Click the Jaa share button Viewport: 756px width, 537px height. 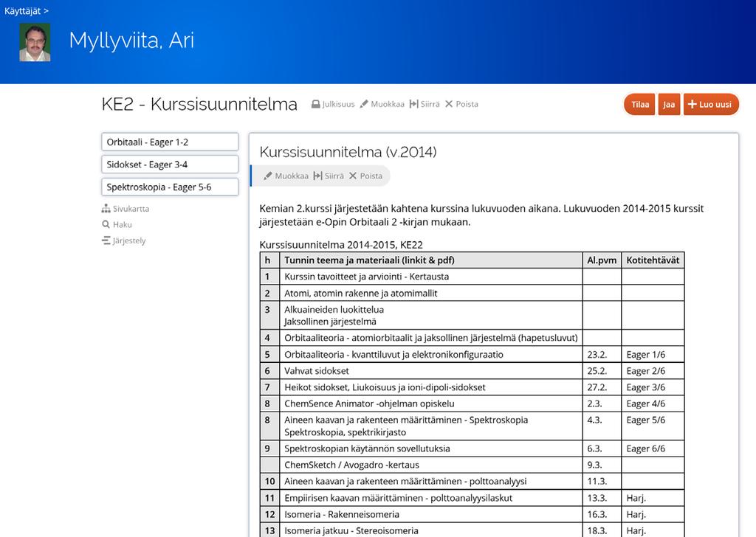tap(669, 105)
